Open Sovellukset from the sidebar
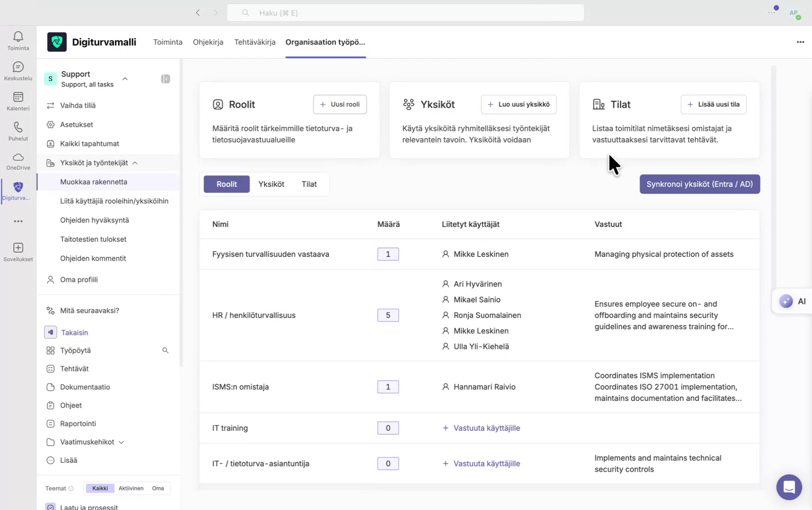Viewport: 812px width, 510px height. point(17,251)
